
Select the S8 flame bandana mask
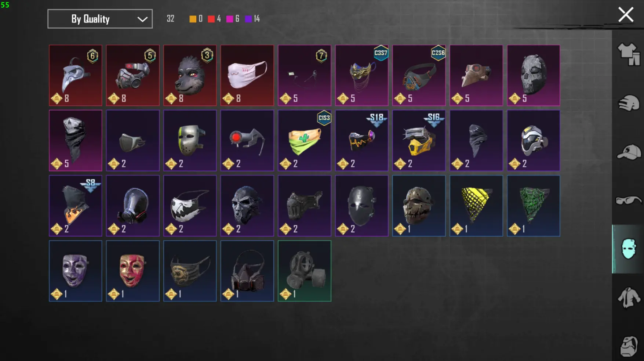tap(76, 206)
